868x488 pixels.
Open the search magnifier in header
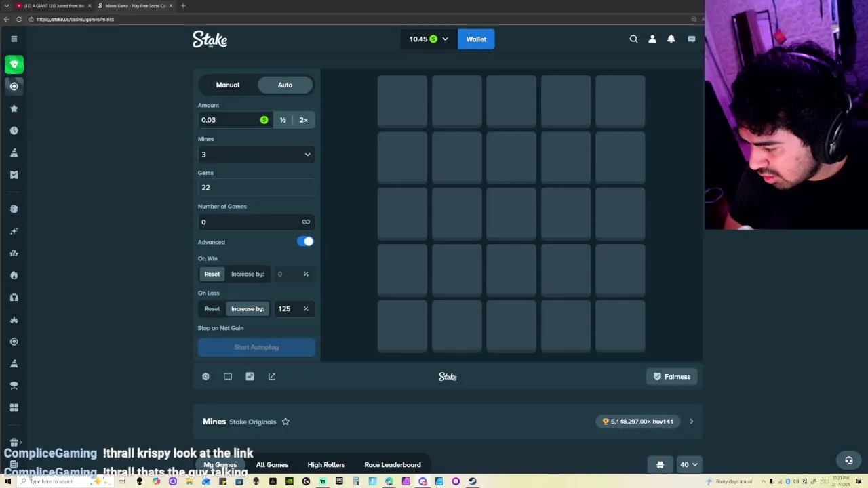pos(633,39)
